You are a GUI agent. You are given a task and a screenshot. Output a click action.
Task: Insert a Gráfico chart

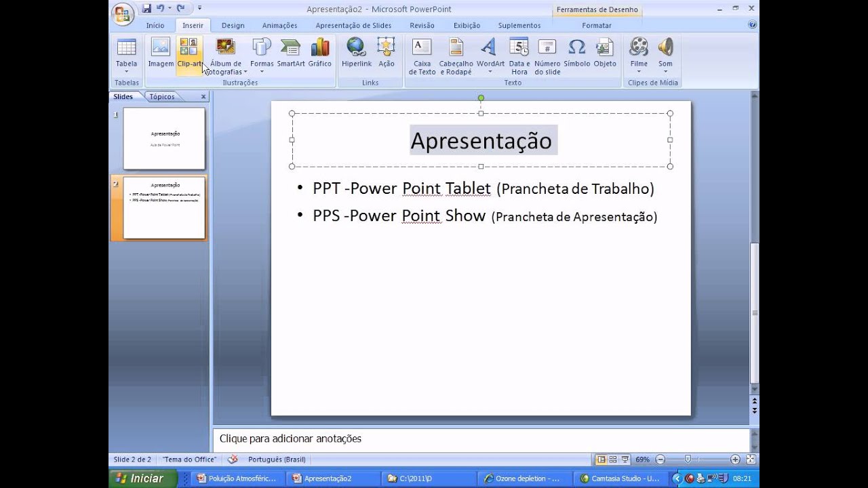[319, 53]
